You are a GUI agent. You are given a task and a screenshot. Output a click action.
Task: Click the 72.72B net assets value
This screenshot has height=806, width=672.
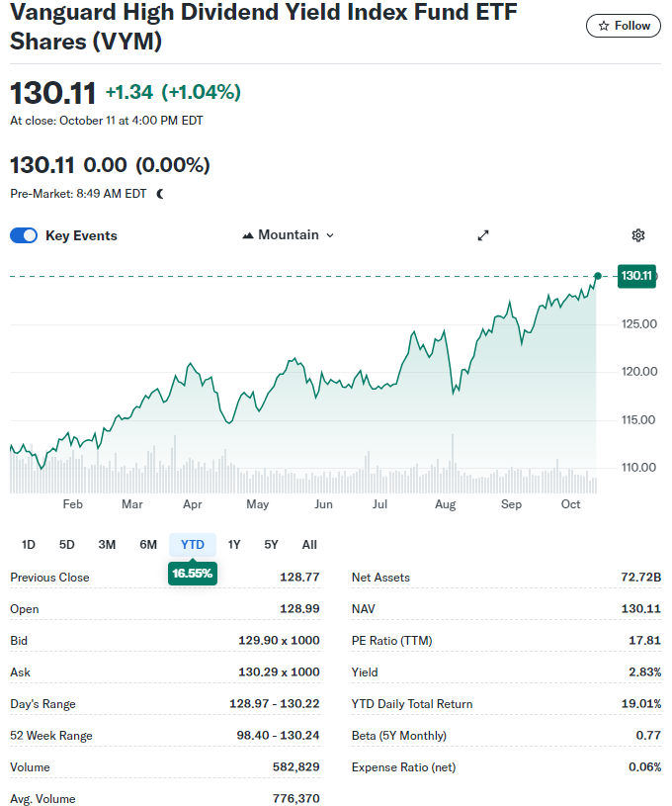(640, 577)
